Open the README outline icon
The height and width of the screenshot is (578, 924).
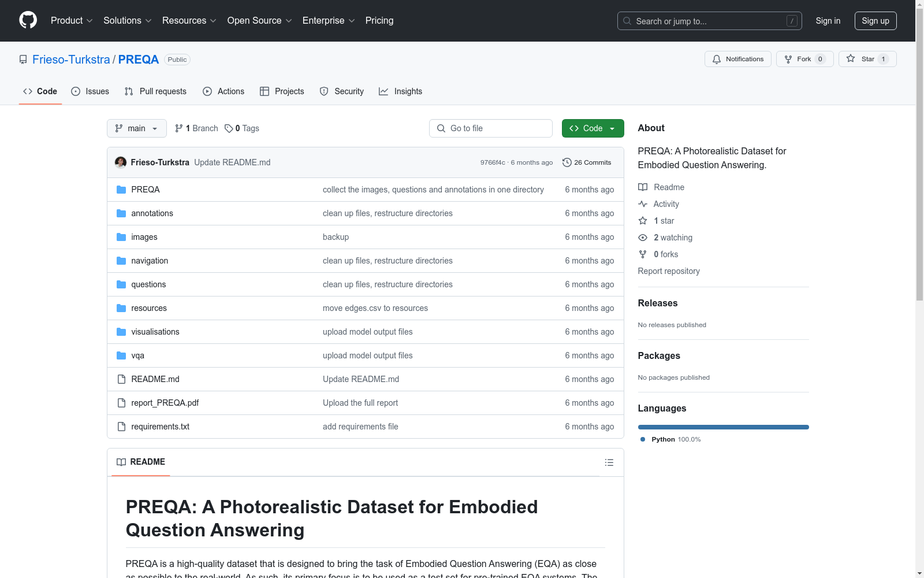tap(609, 462)
